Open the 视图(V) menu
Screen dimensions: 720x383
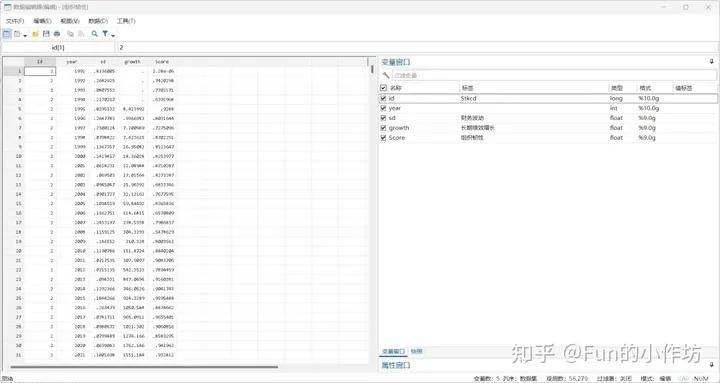pyautogui.click(x=70, y=21)
